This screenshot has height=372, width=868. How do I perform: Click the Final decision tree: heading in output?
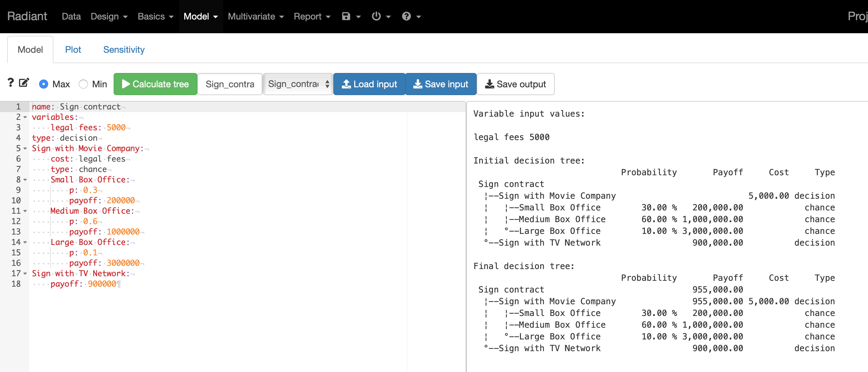524,266
